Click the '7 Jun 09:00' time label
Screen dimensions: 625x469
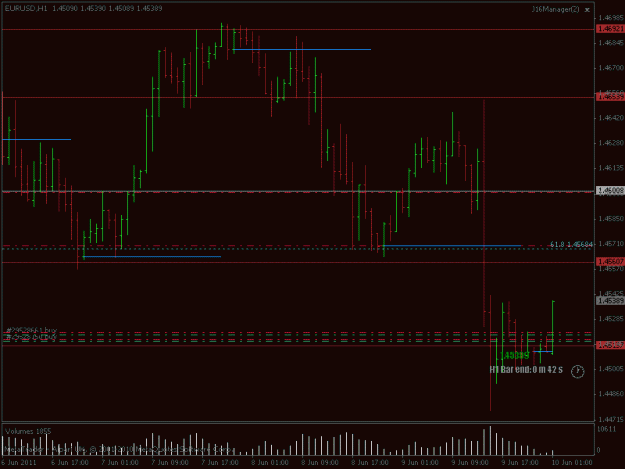point(170,463)
